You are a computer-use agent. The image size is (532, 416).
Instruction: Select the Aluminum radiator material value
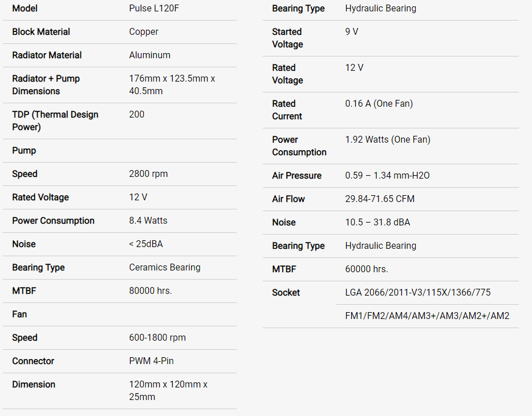(149, 55)
